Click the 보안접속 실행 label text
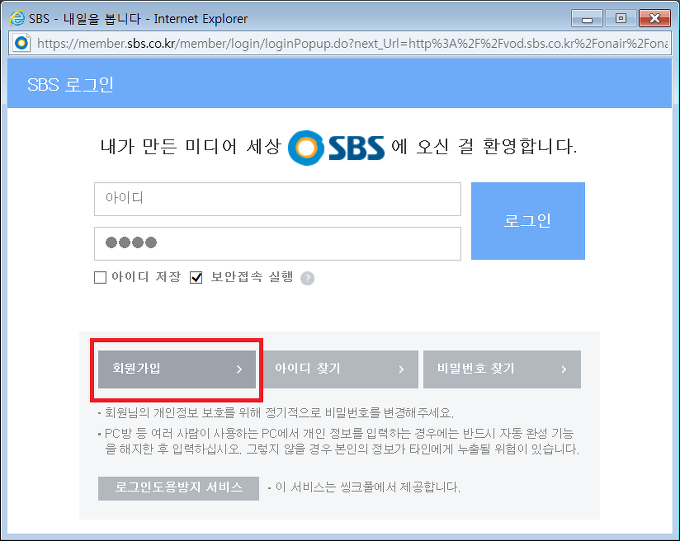This screenshot has width=680, height=541. click(252, 277)
